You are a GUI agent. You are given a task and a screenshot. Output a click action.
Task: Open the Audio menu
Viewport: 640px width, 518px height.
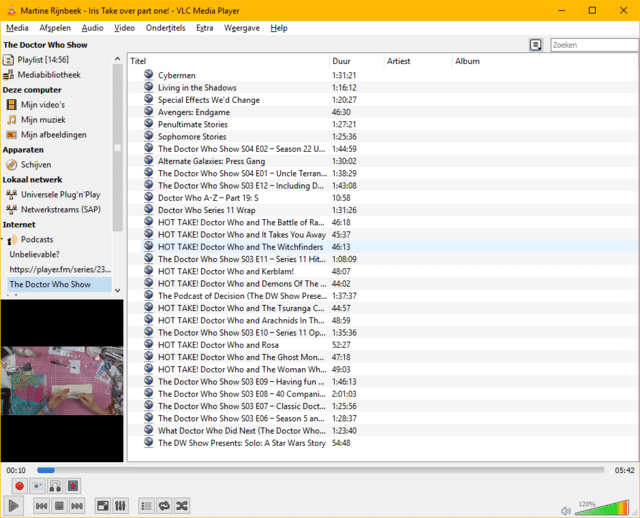[x=92, y=28]
